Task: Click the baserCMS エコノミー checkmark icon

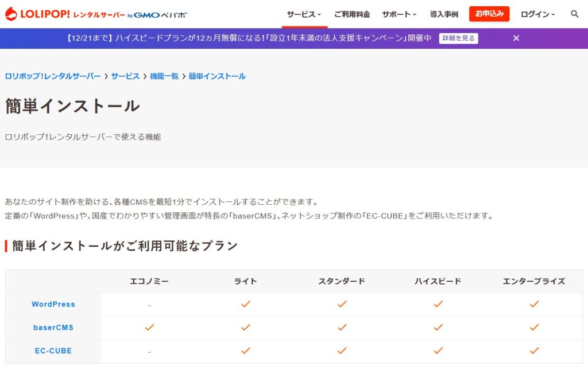Action: pyautogui.click(x=149, y=328)
